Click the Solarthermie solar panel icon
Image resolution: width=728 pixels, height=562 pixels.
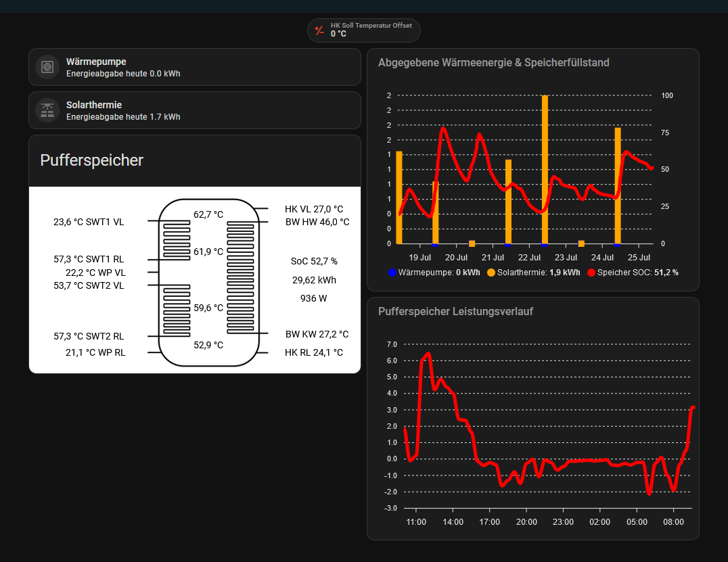tap(47, 110)
